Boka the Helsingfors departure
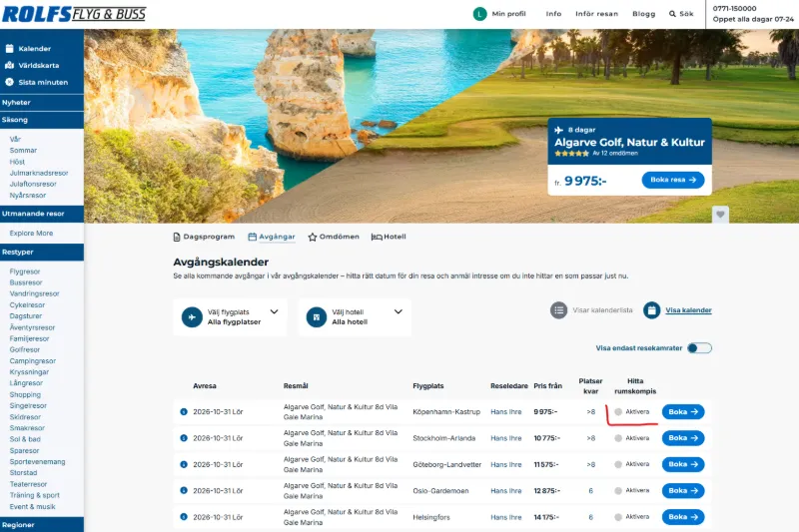 pyautogui.click(x=683, y=517)
